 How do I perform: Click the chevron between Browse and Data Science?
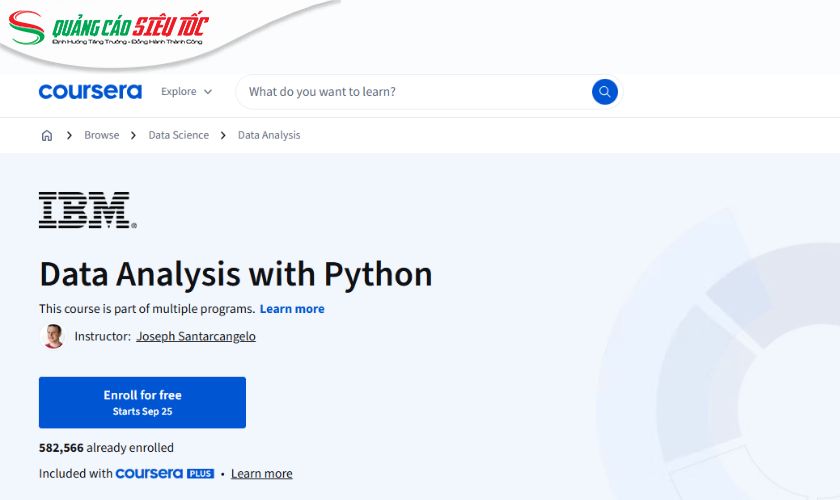pos(133,136)
